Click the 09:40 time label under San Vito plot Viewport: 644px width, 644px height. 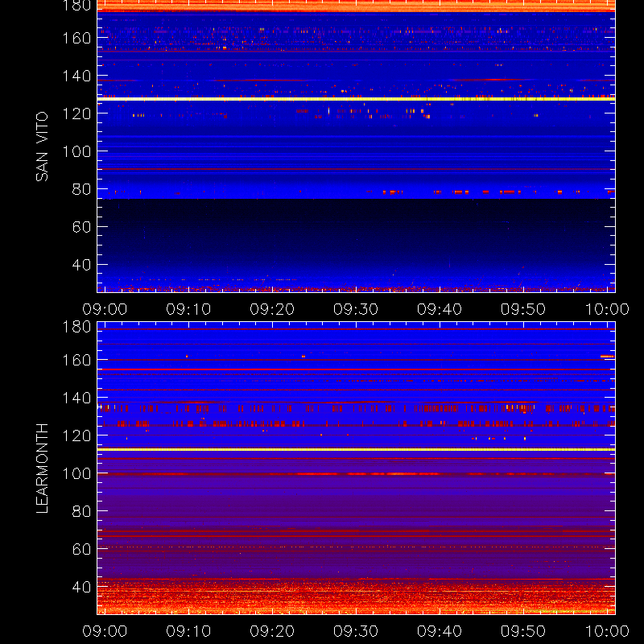pos(440,309)
